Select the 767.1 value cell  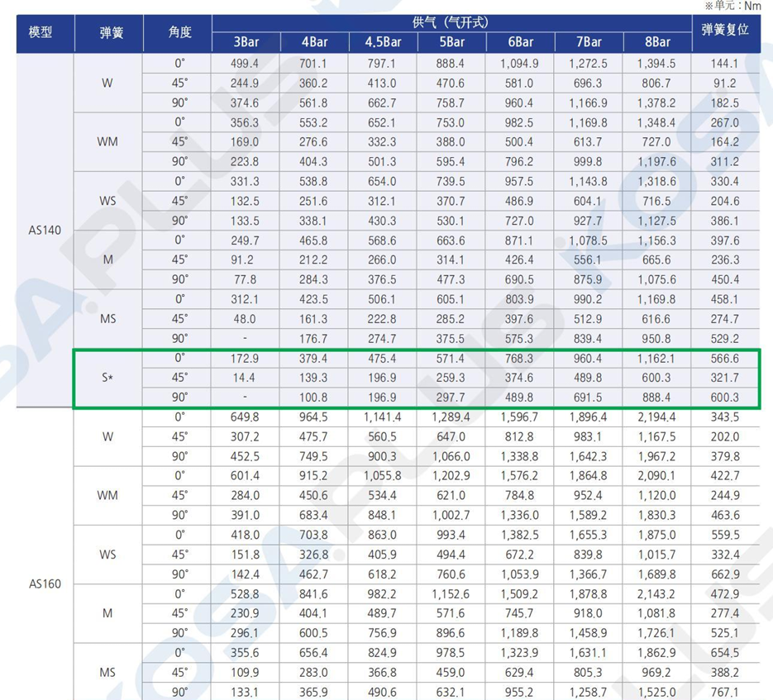[x=724, y=693]
